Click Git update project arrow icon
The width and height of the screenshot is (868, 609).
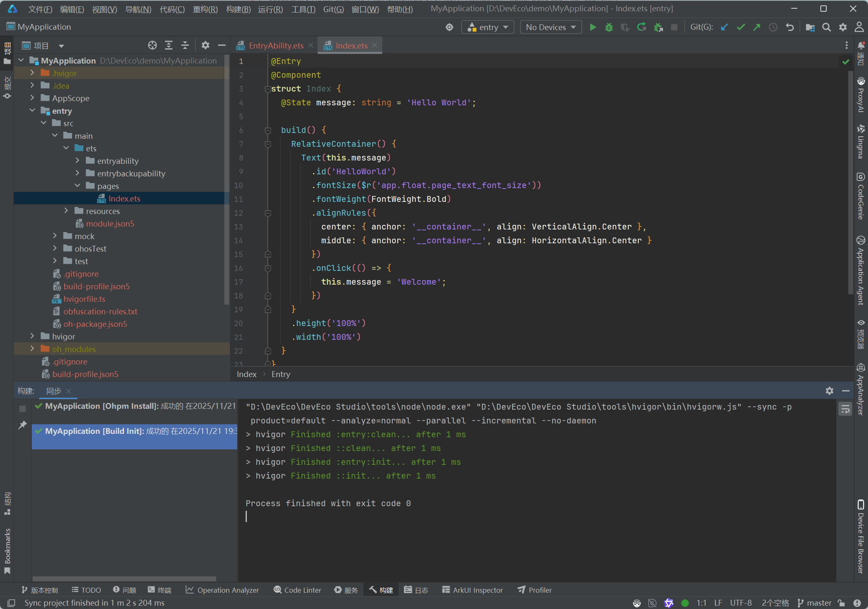click(725, 27)
